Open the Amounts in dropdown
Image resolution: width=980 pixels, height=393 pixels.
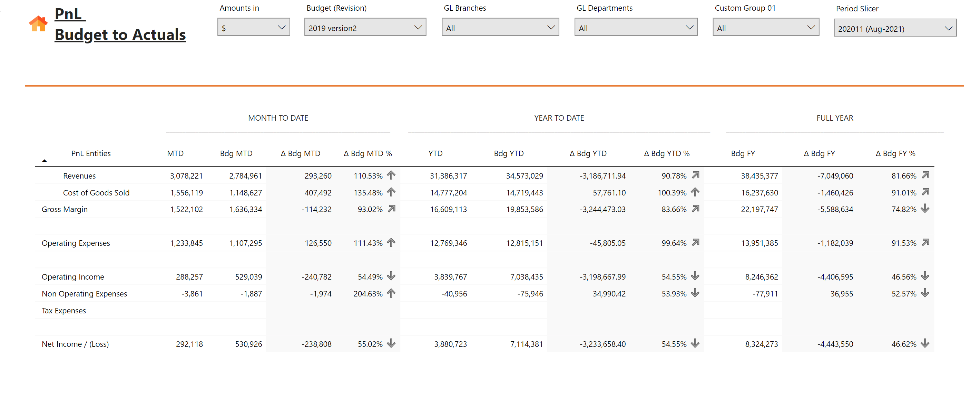[253, 27]
